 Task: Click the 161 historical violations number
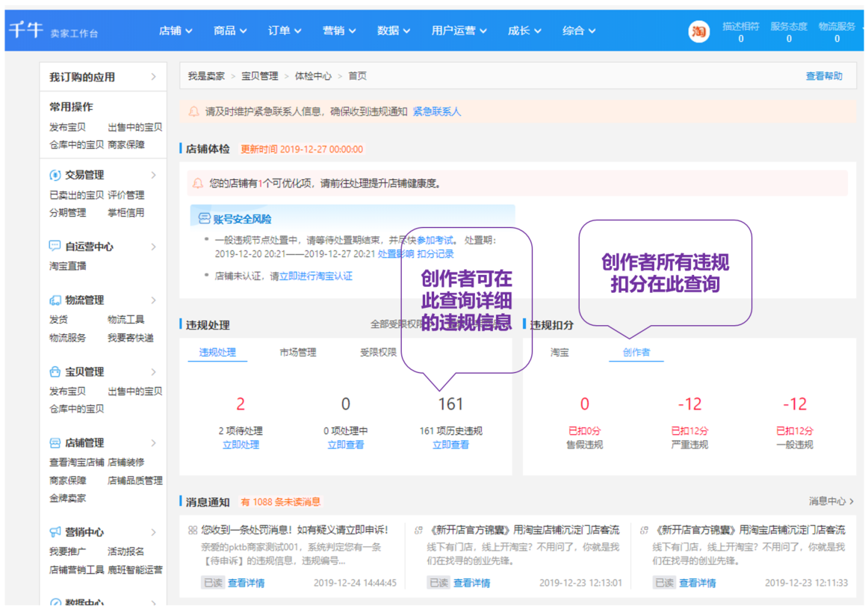[450, 404]
